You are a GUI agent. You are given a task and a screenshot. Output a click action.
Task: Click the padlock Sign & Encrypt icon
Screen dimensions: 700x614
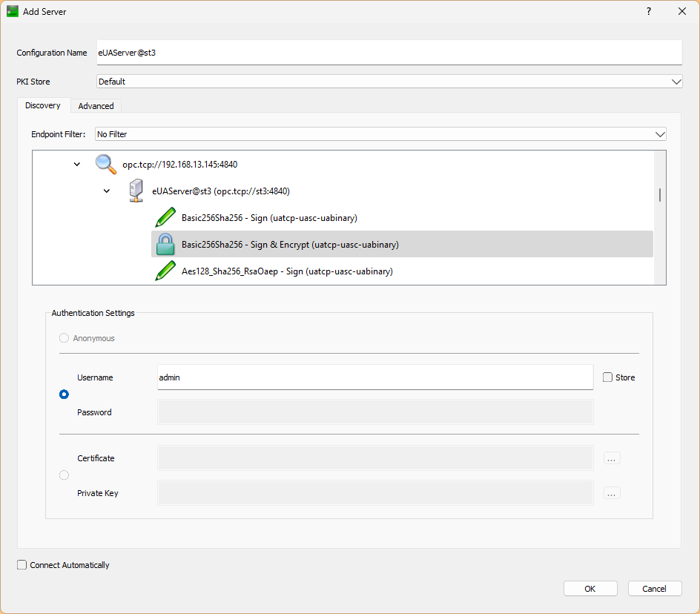[165, 244]
